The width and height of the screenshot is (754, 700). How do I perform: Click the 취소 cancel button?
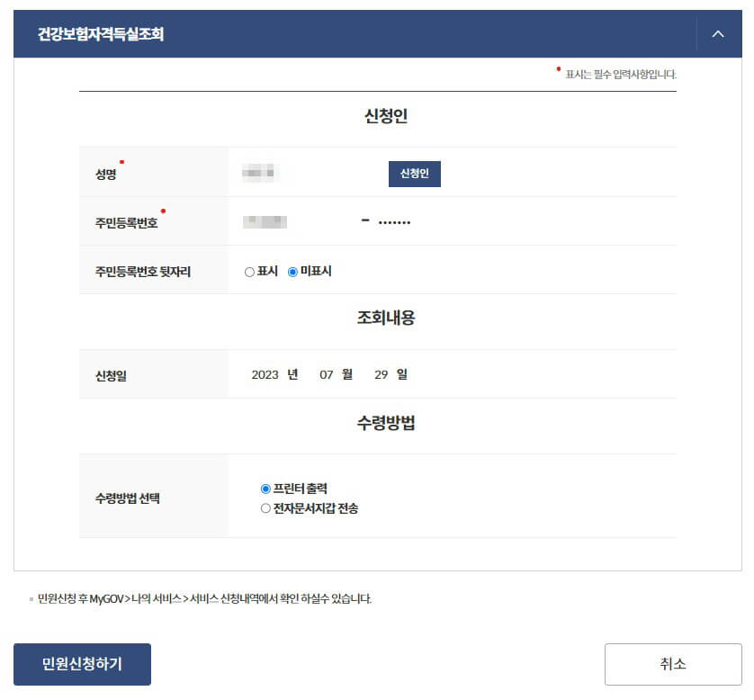[x=673, y=664]
